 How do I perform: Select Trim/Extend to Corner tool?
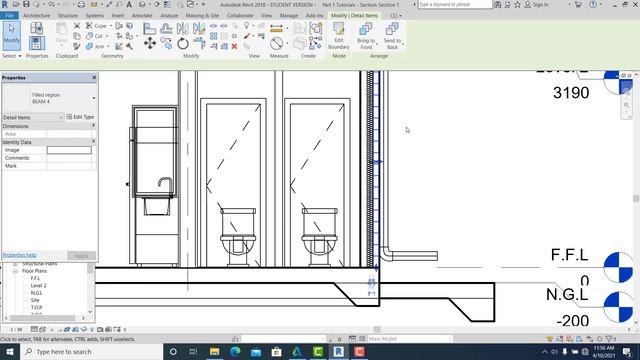pos(199,43)
